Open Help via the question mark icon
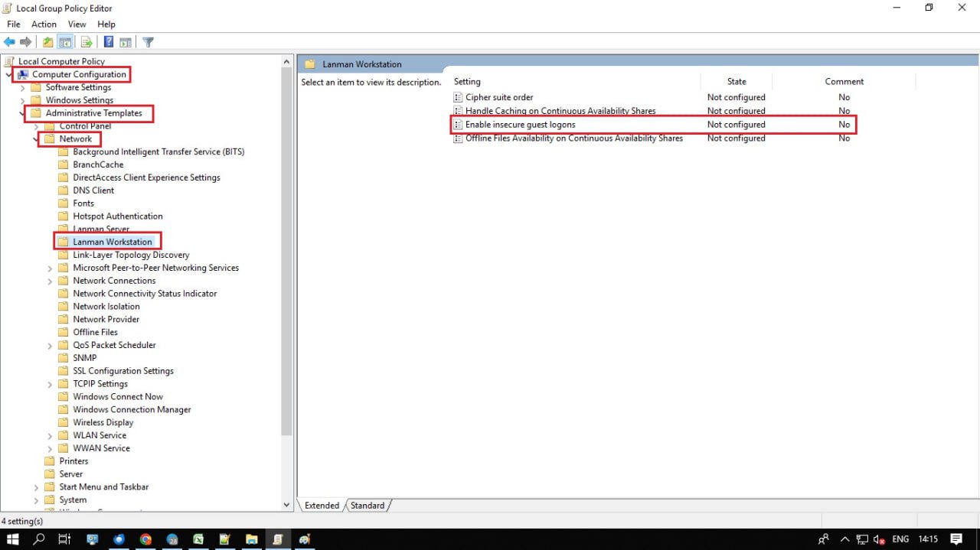This screenshot has height=550, width=980. (x=109, y=41)
